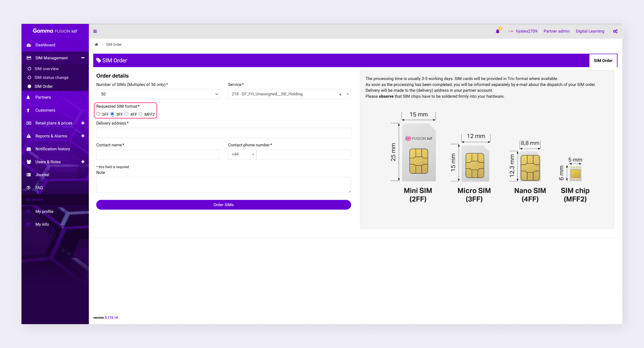Select the 4FF SIM format

tap(126, 114)
